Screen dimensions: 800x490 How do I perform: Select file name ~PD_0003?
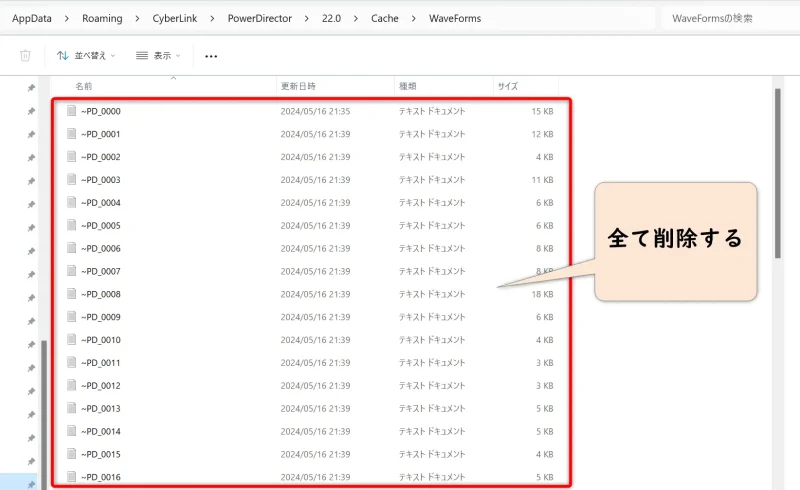point(101,180)
